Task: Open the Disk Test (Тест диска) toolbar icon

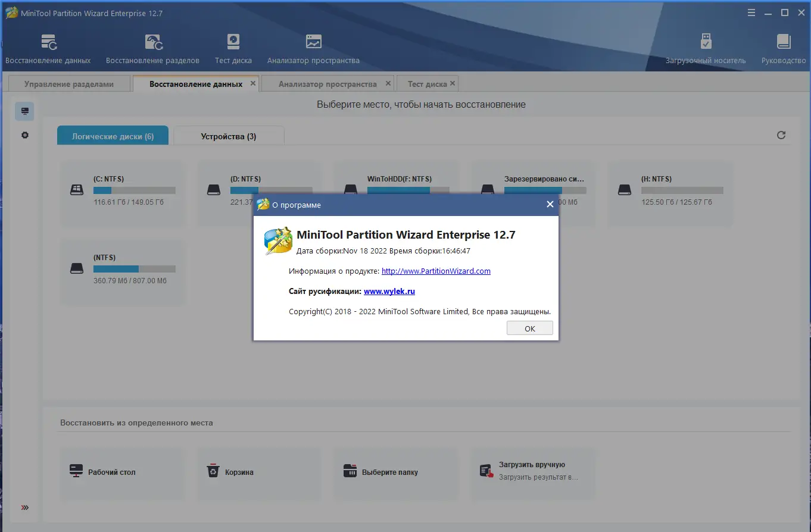Action: coord(233,42)
